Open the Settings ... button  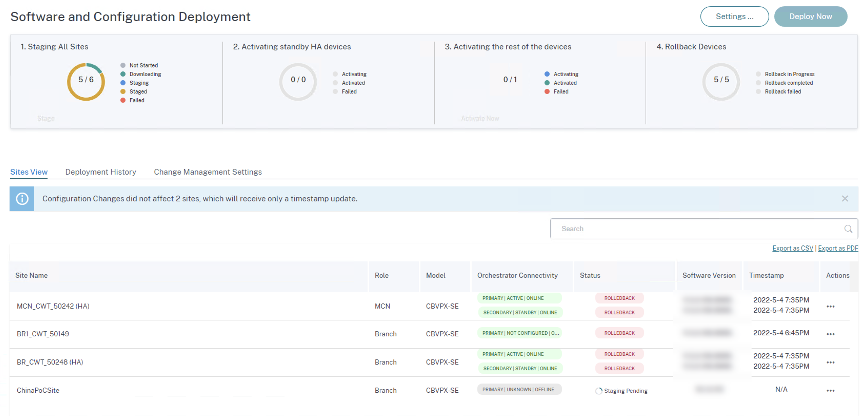click(x=735, y=16)
